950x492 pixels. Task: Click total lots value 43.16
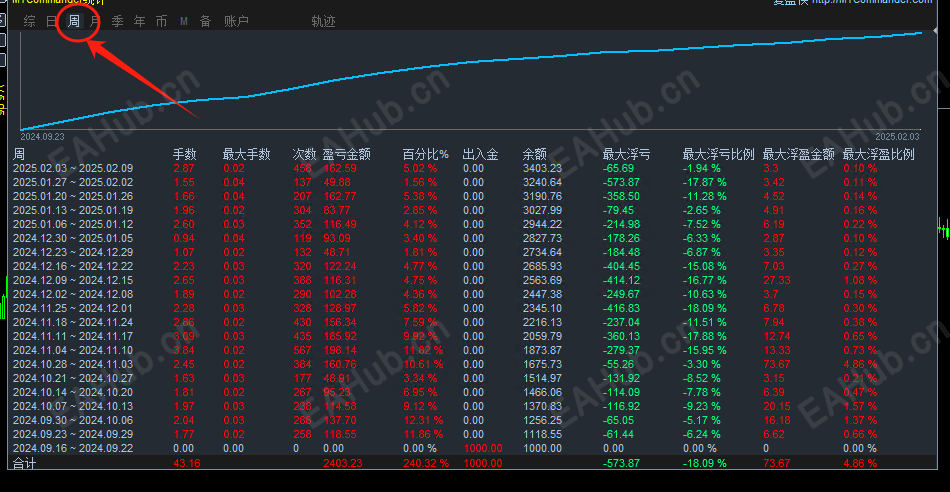coord(187,463)
